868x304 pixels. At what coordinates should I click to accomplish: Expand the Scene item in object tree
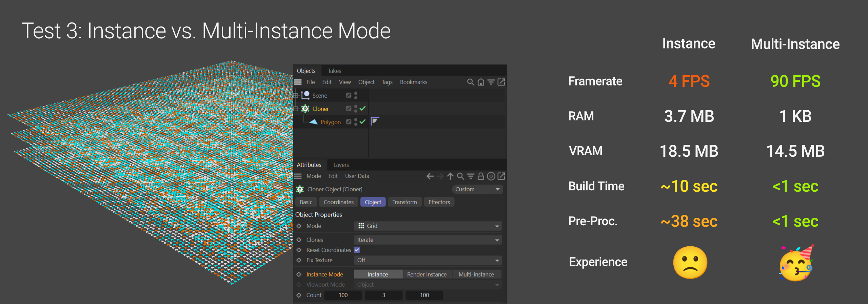click(296, 96)
